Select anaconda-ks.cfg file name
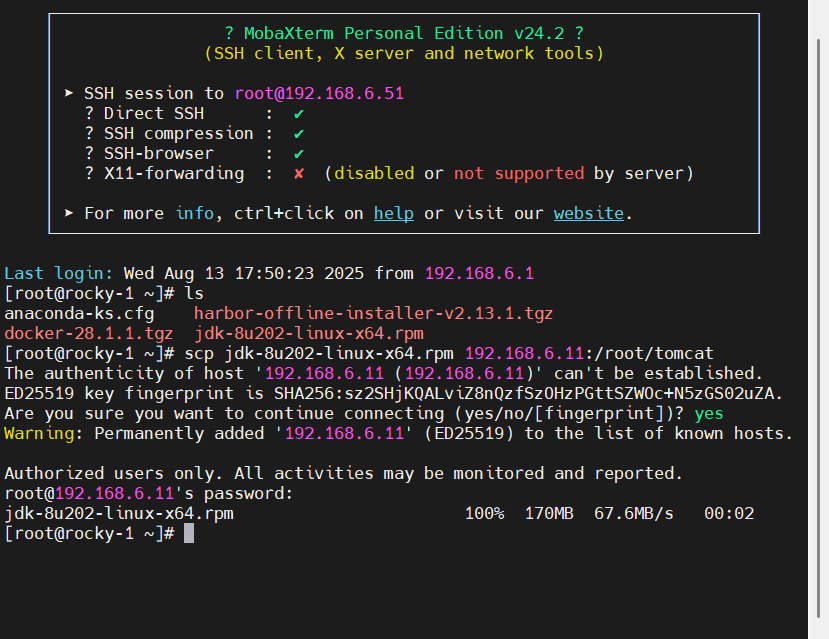The height and width of the screenshot is (639, 829). pyautogui.click(x=79, y=313)
